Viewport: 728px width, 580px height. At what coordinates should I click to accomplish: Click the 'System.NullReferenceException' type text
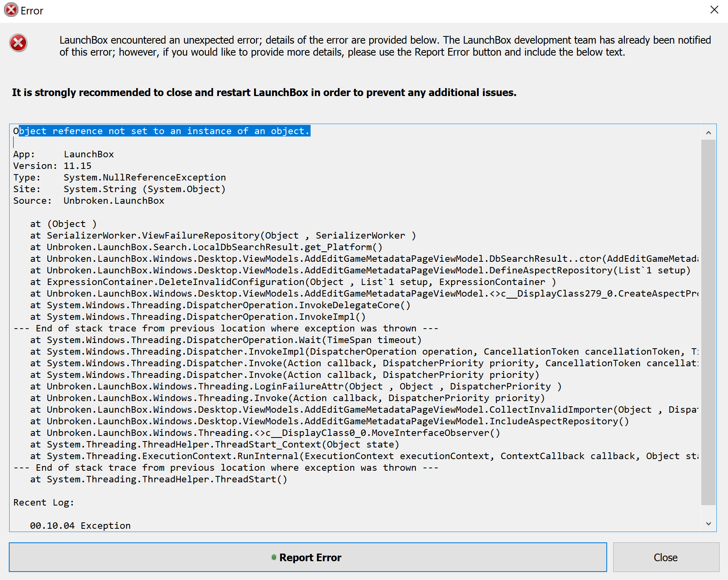tap(144, 177)
